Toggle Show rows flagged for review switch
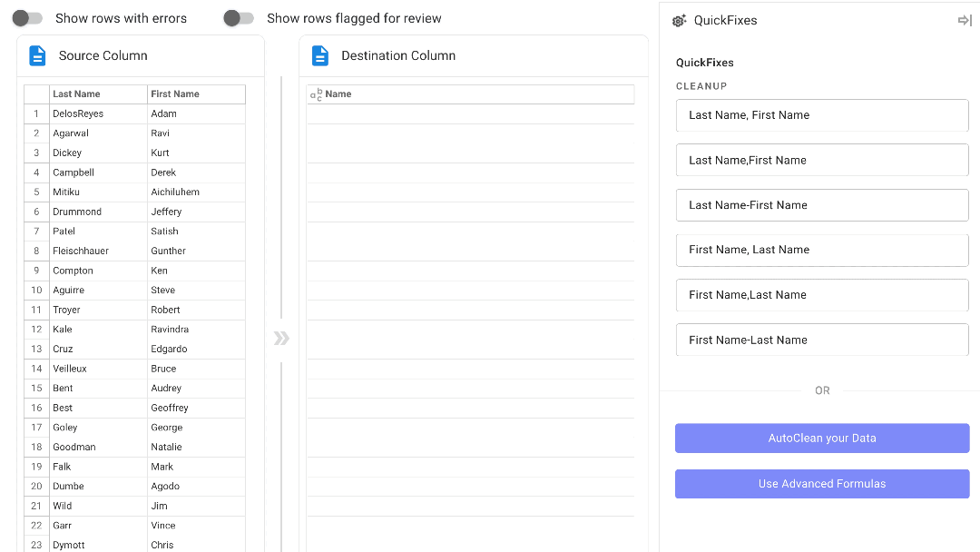This screenshot has height=552, width=980. (x=239, y=18)
